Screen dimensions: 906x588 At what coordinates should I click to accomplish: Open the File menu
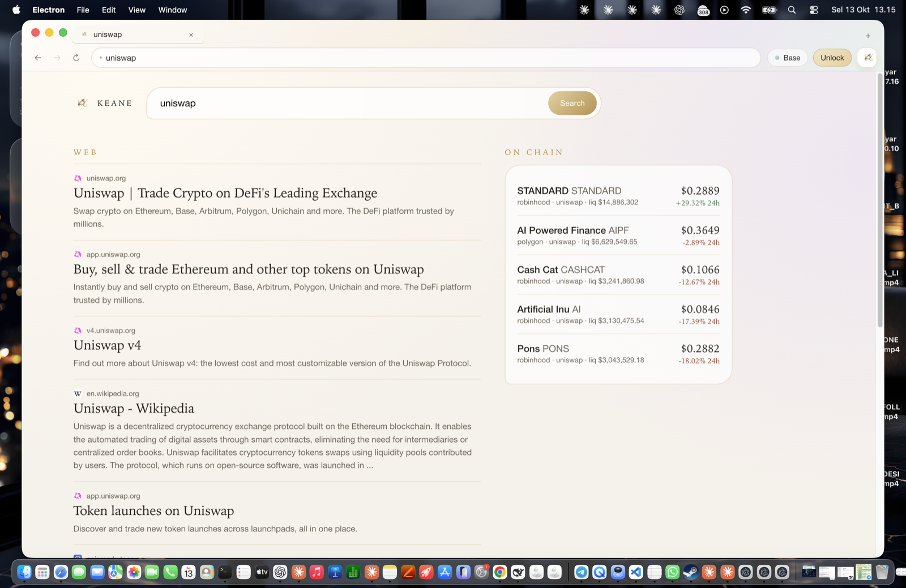[x=83, y=10]
